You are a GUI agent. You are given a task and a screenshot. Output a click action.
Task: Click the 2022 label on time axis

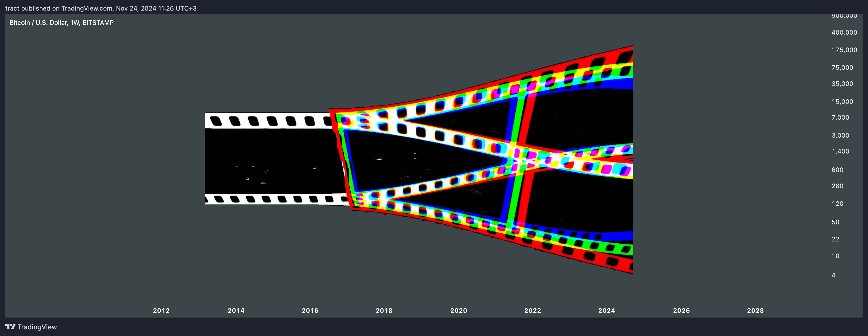click(533, 310)
